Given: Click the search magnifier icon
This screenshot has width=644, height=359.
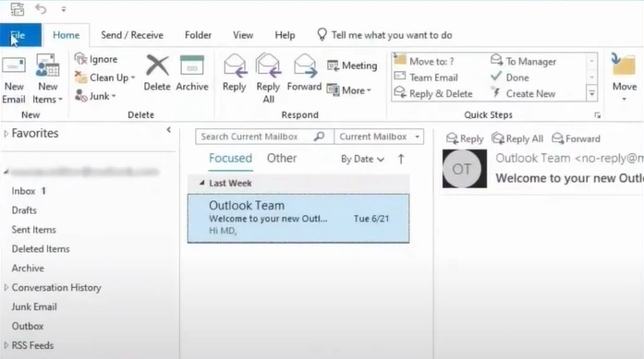Looking at the screenshot, I should pos(319,137).
